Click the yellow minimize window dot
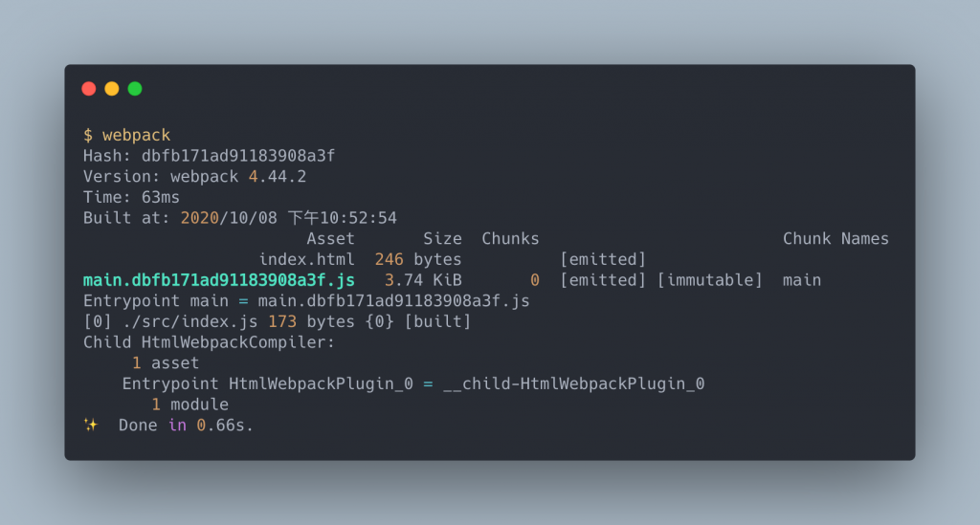980x525 pixels. (x=112, y=89)
